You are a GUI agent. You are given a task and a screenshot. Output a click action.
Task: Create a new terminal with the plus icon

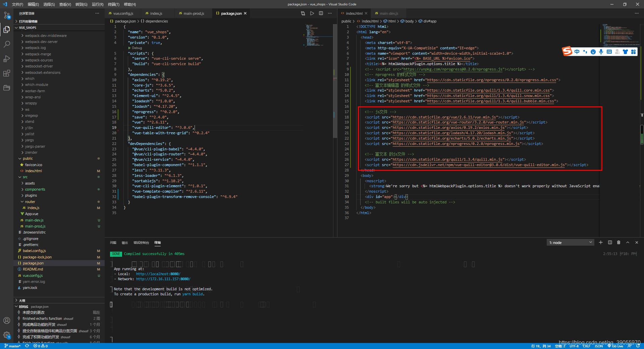tap(601, 242)
